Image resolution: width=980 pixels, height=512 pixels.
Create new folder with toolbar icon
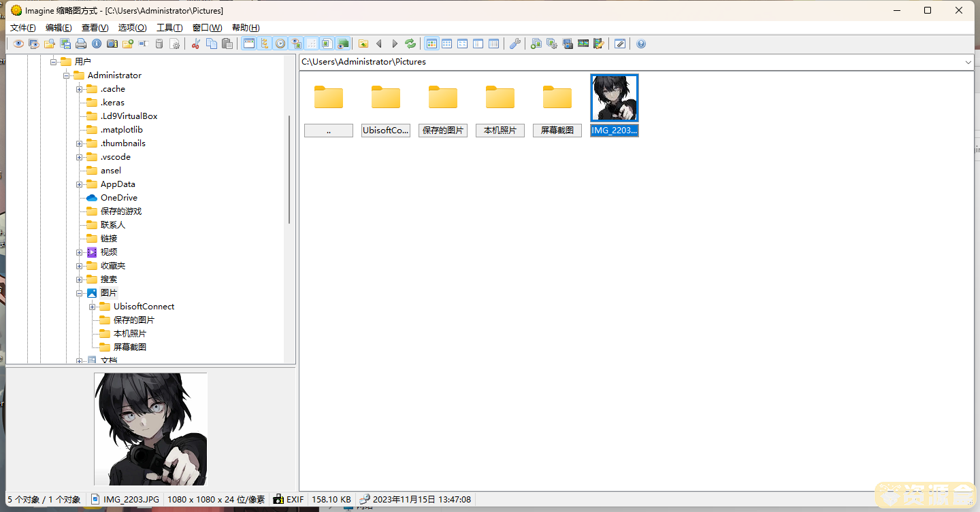click(128, 44)
